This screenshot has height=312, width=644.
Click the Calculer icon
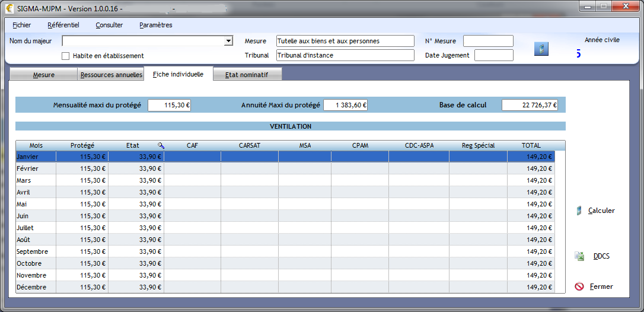pos(579,211)
